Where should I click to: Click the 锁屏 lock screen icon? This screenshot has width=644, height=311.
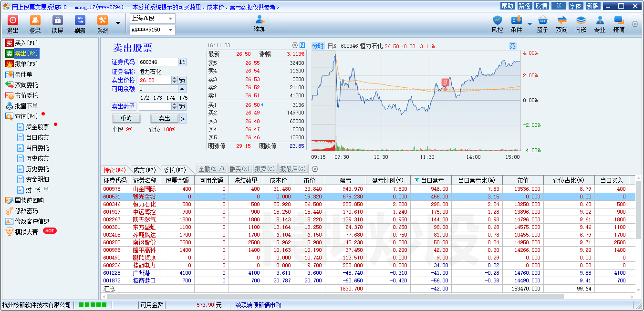(x=57, y=24)
